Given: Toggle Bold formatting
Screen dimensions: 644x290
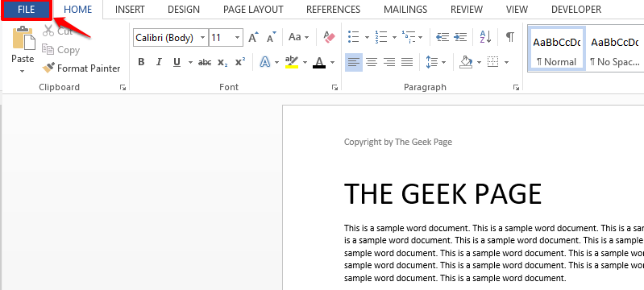Looking at the screenshot, I should pos(141,62).
